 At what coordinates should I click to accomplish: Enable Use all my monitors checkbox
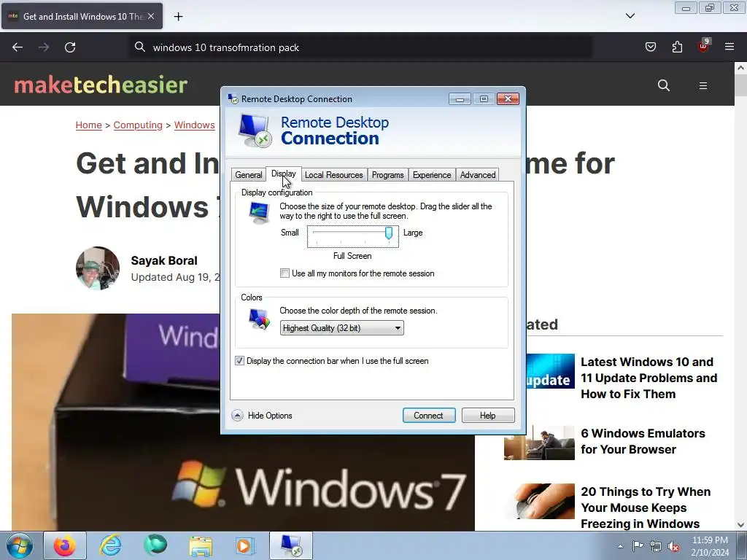tap(285, 273)
